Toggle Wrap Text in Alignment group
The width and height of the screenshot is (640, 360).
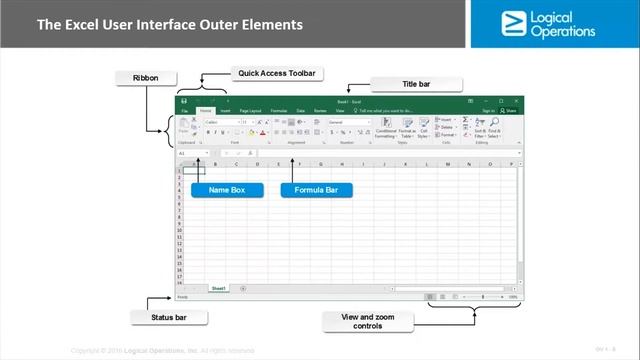coord(317,122)
